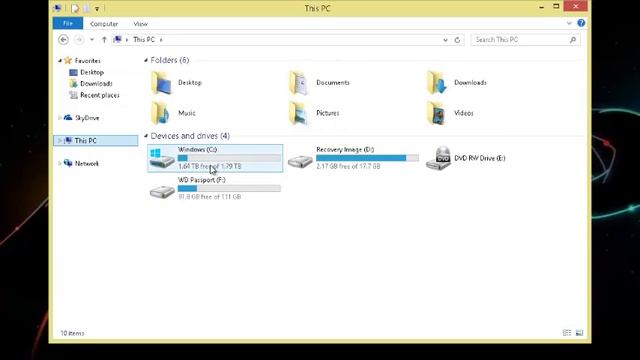This screenshot has height=360, width=640.
Task: Open the File menu
Action: tap(68, 23)
